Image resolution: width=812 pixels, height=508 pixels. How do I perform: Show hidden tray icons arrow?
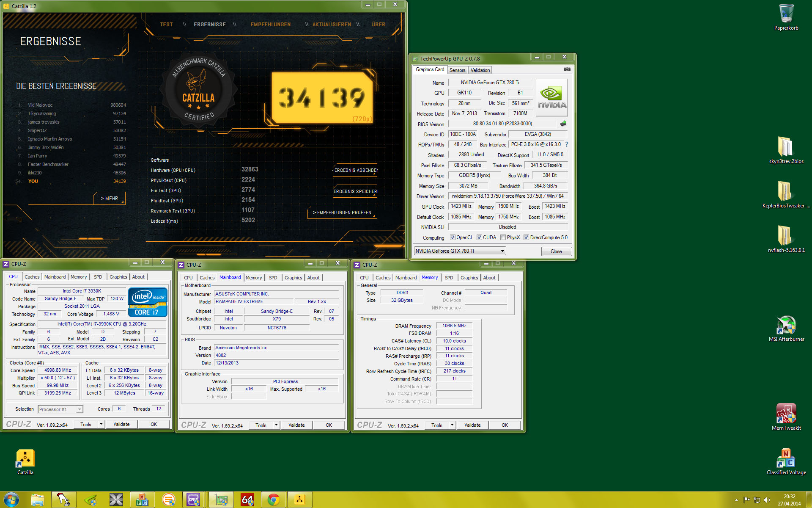736,500
